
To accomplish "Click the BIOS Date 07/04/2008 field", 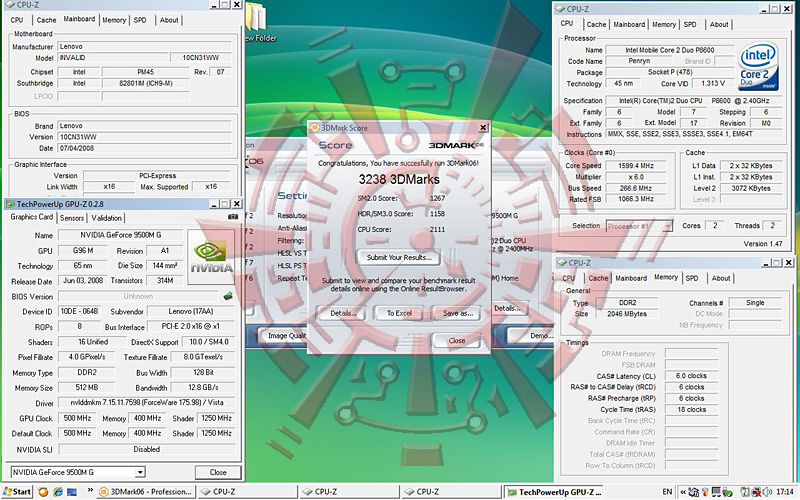I will (144, 148).
